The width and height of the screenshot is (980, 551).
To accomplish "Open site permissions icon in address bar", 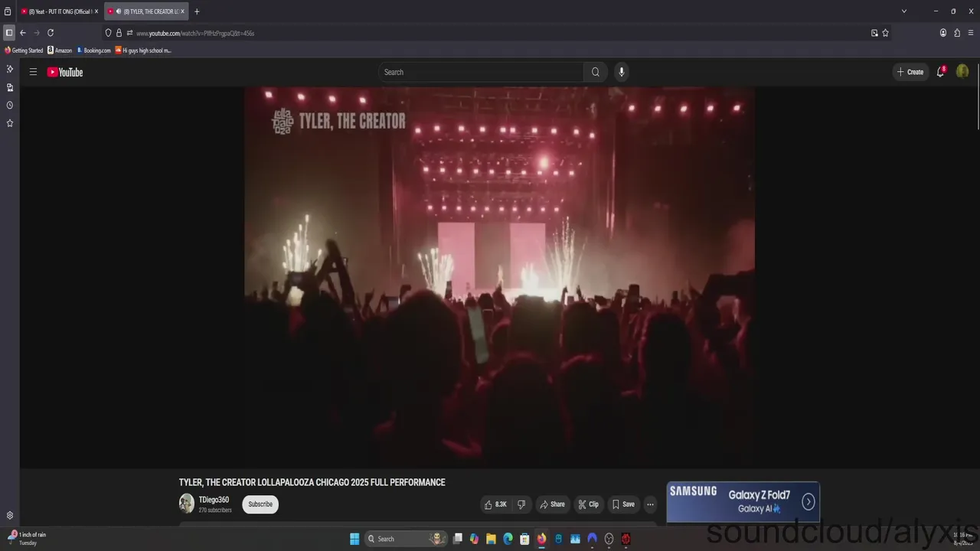I will point(129,33).
